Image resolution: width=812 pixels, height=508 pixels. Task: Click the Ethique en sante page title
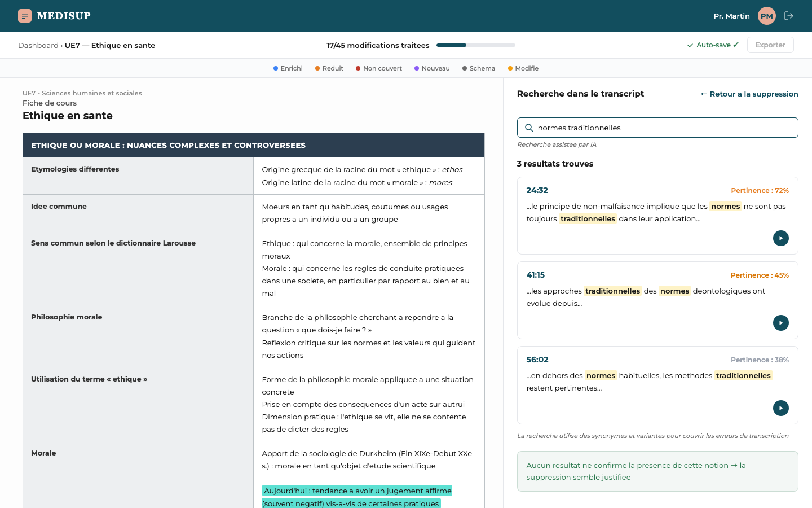pos(68,116)
